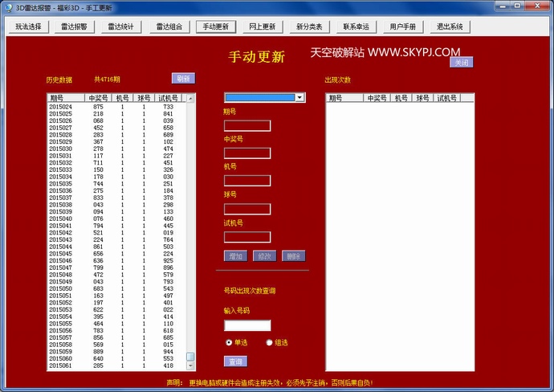Refresh history data with the 刷新 button
Viewport: 554px width, 392px height.
tap(183, 79)
